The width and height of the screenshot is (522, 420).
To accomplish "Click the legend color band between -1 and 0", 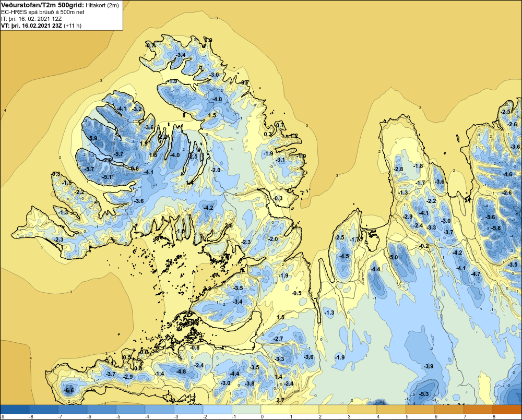I will pos(246,409).
